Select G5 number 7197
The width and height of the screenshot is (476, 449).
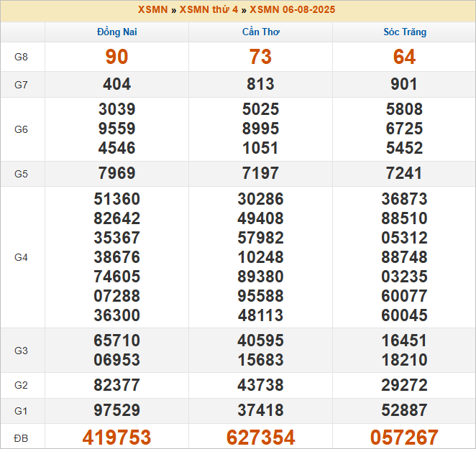click(x=260, y=173)
